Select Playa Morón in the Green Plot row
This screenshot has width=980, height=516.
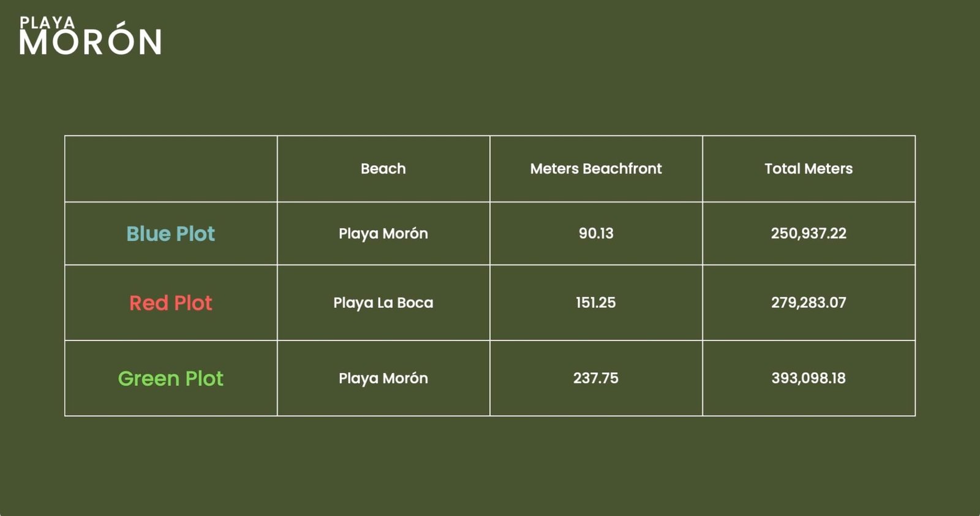pyautogui.click(x=383, y=378)
